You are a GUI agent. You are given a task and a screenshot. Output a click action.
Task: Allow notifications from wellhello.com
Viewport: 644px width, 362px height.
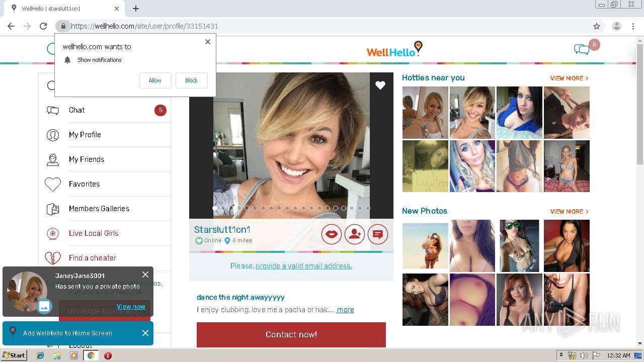155,80
